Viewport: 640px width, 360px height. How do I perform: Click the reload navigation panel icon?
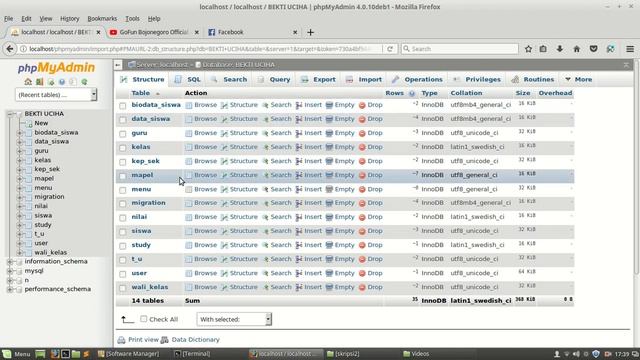click(84, 82)
